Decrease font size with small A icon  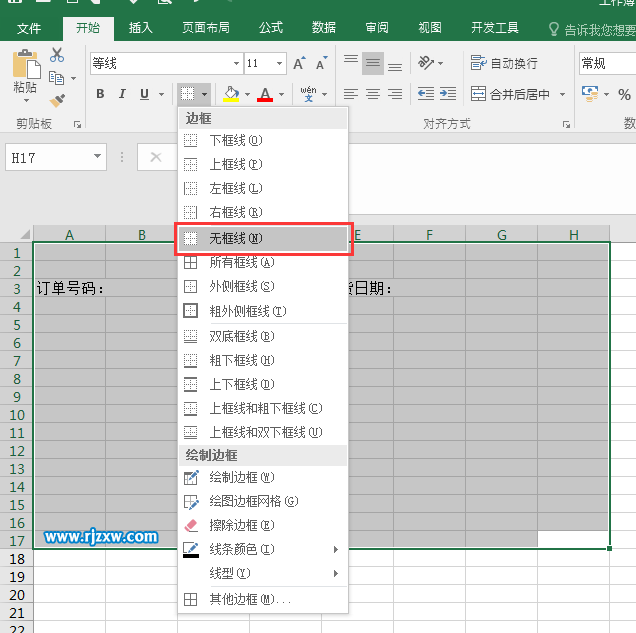[x=322, y=63]
